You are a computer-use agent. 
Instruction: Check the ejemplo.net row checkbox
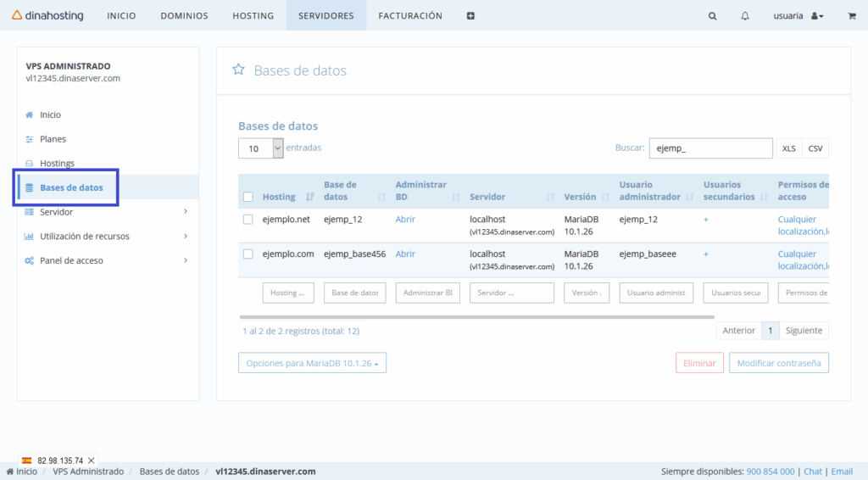click(x=248, y=220)
